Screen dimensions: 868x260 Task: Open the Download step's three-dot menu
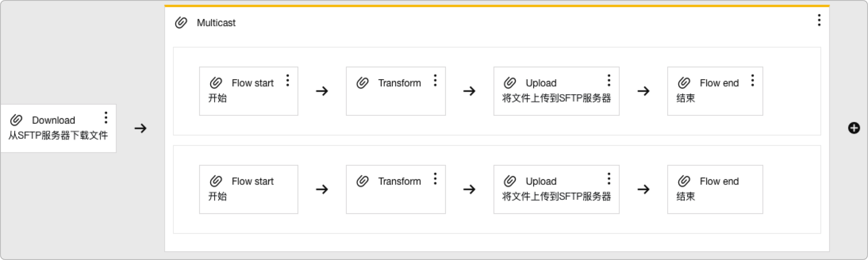106,118
